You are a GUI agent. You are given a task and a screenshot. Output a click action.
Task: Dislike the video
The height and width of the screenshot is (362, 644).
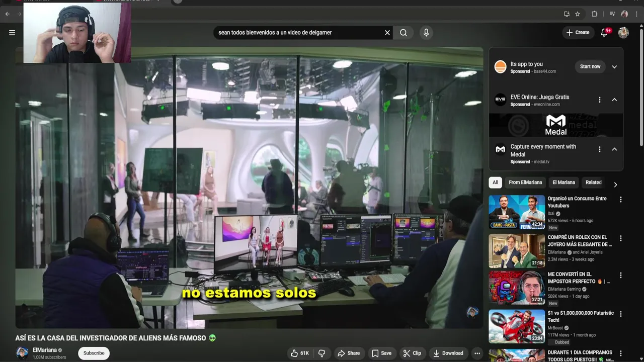pos(322,353)
